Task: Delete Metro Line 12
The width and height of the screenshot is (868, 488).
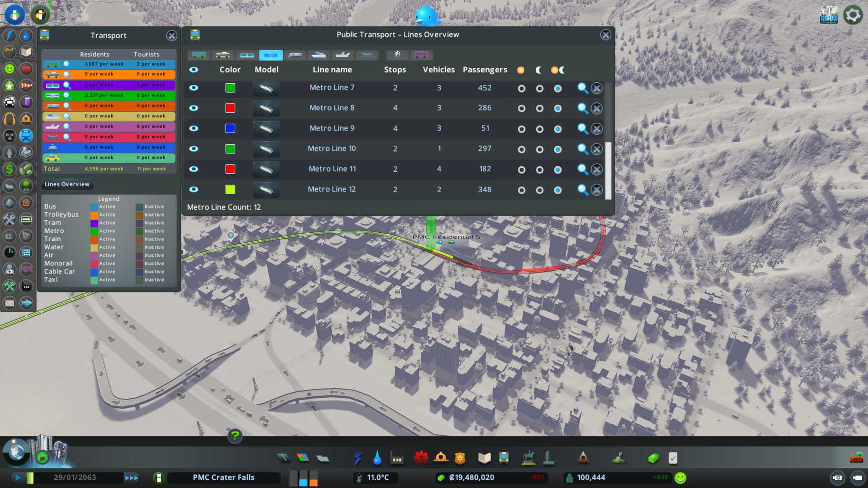Action: [597, 190]
